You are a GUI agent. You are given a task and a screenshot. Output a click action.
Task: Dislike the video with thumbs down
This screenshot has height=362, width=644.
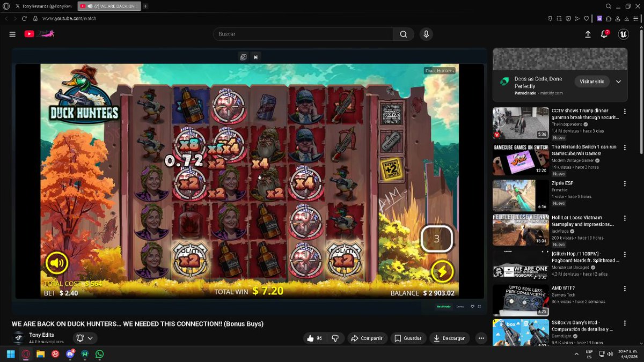[x=335, y=338]
